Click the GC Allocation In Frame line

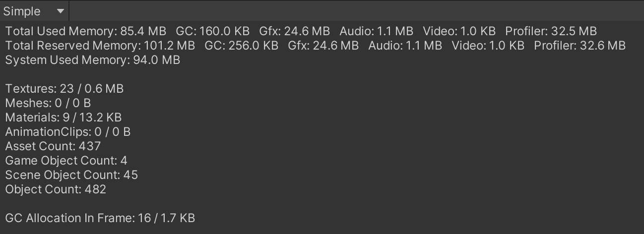pos(100,218)
